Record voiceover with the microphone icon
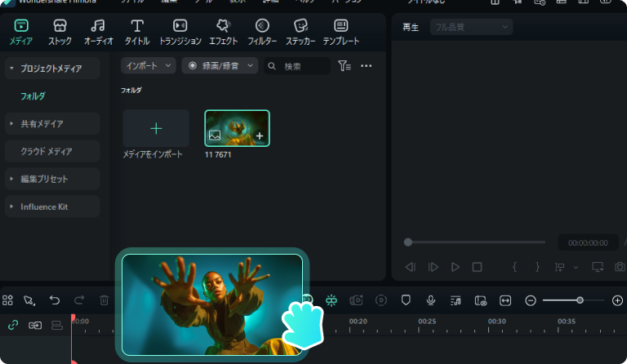 point(431,300)
